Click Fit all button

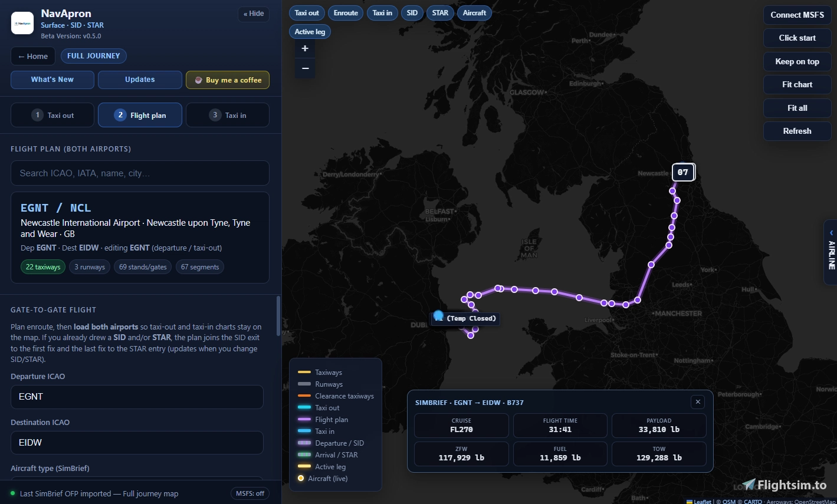tap(797, 108)
